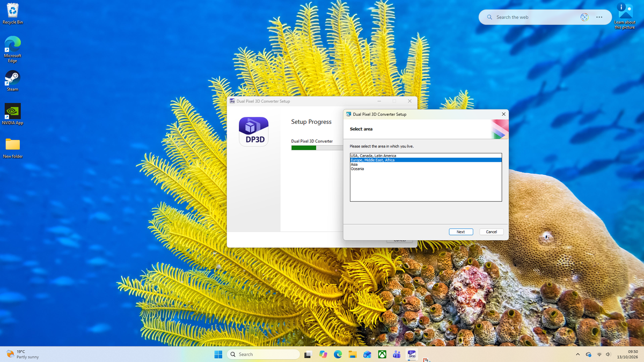The width and height of the screenshot is (644, 362).
Task: Select the NVIDIA App desktop icon
Action: tap(12, 114)
